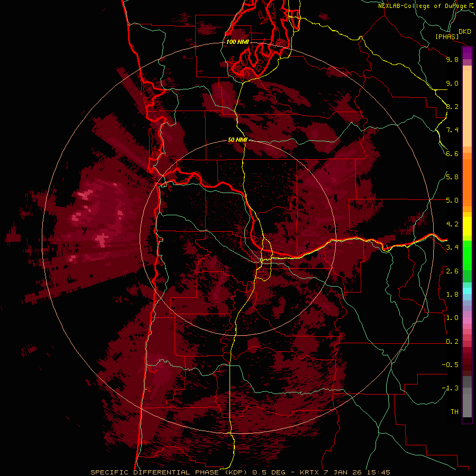This screenshot has width=476, height=476.
Task: Click the 0.2 scale label
Action: [x=452, y=342]
